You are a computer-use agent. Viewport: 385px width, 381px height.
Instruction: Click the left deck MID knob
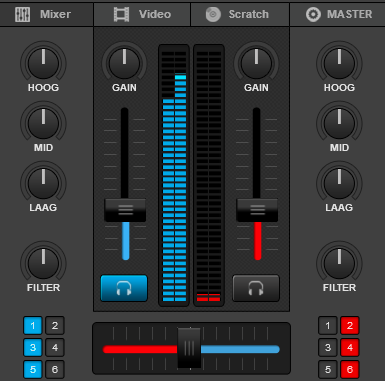tap(43, 123)
